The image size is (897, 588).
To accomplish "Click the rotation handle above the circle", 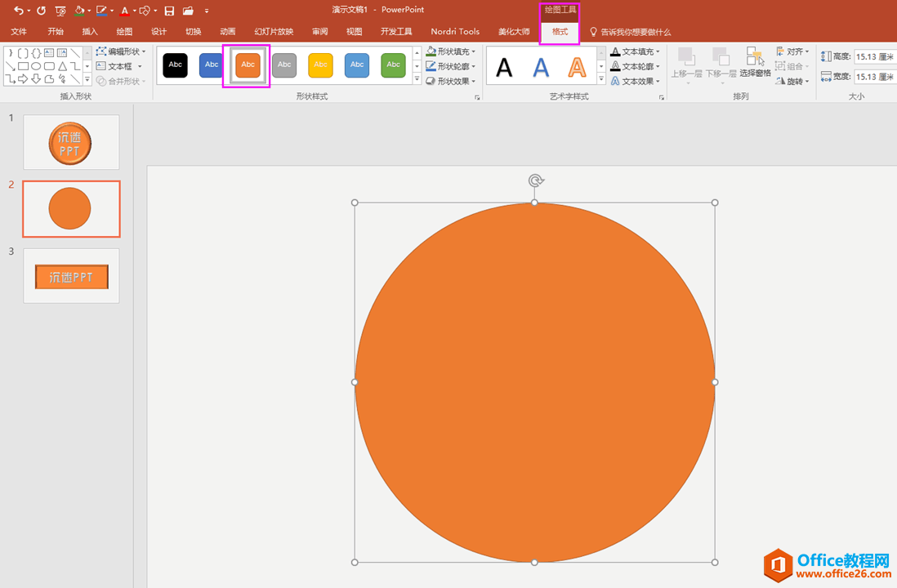I will click(x=535, y=180).
